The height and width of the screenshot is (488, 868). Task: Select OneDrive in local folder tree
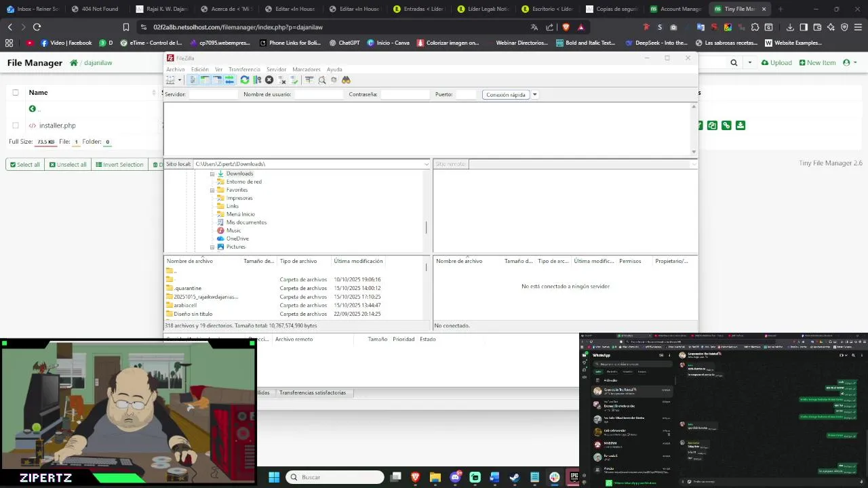(237, 239)
